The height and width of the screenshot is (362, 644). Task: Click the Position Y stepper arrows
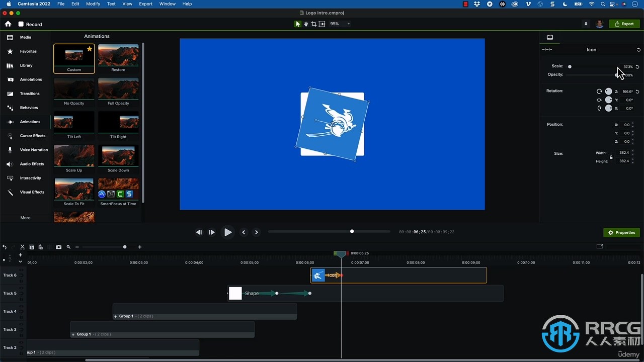point(633,133)
